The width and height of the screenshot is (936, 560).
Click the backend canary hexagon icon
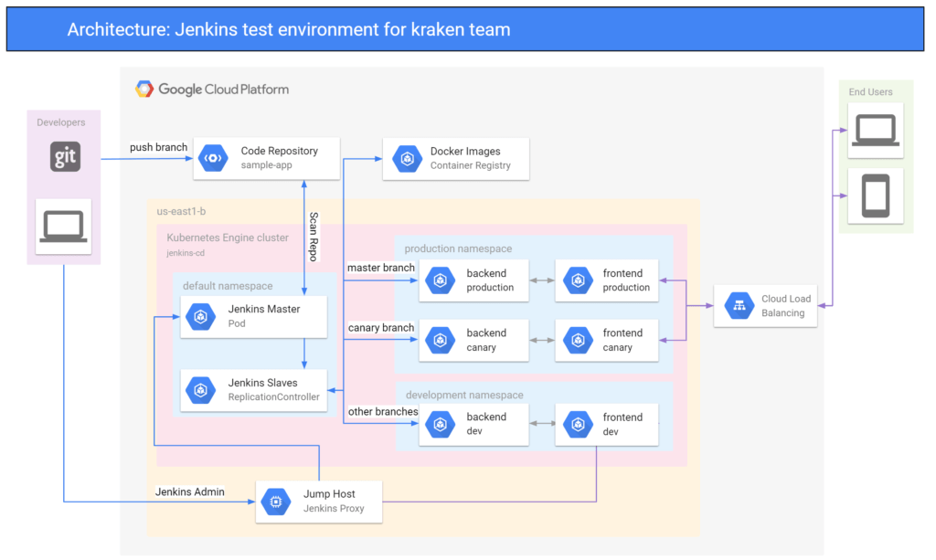pyautogui.click(x=441, y=340)
